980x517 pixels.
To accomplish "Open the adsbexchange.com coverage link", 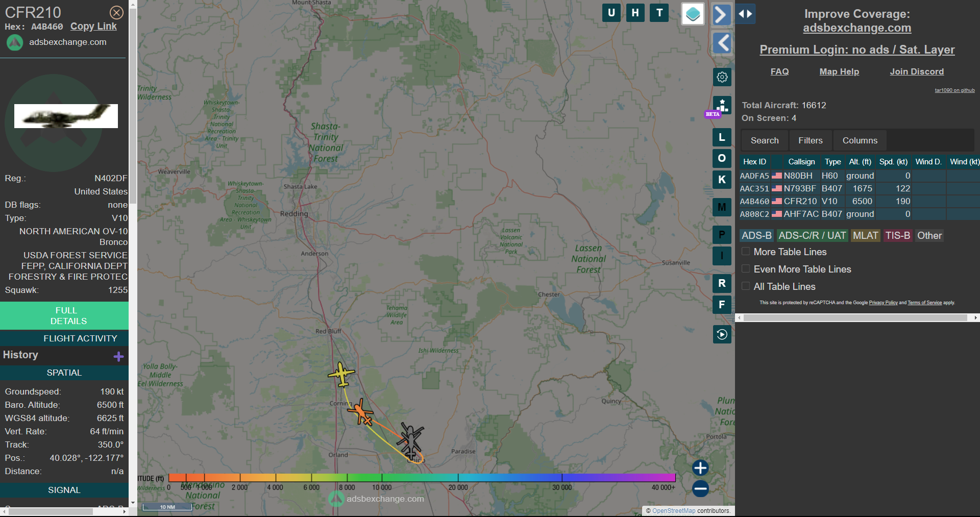I will coord(857,28).
